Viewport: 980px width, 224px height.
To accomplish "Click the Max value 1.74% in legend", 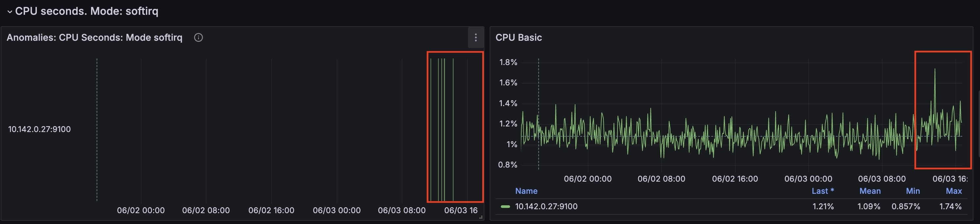I will [x=950, y=207].
